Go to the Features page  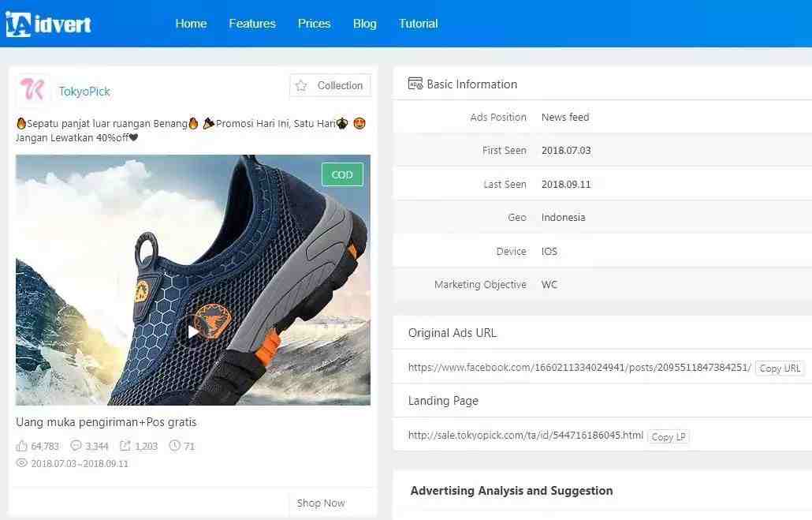click(252, 24)
